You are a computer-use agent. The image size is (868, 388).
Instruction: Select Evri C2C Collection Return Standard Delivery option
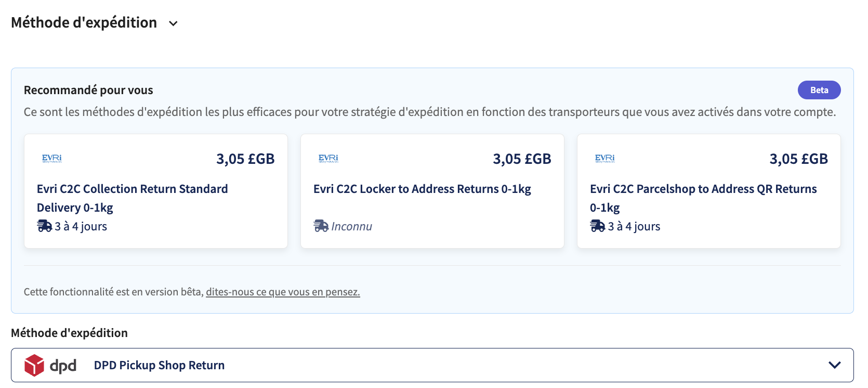point(156,191)
